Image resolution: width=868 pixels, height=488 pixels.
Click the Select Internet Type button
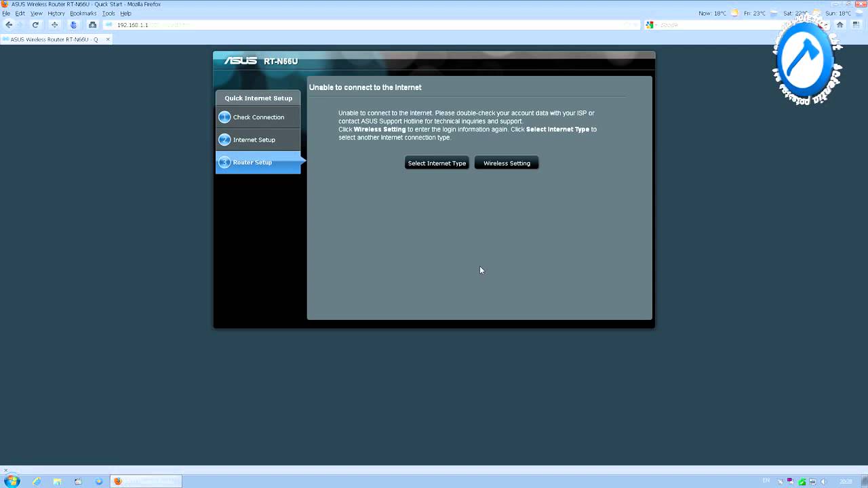437,163
